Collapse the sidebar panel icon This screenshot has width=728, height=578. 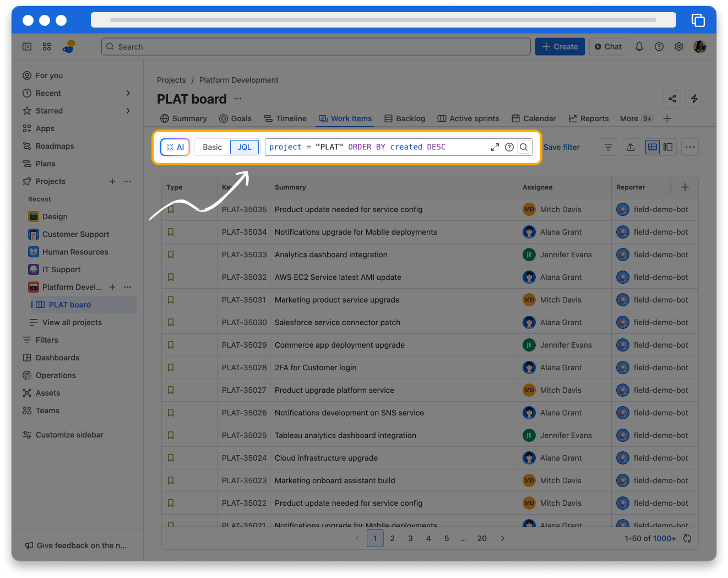(27, 47)
